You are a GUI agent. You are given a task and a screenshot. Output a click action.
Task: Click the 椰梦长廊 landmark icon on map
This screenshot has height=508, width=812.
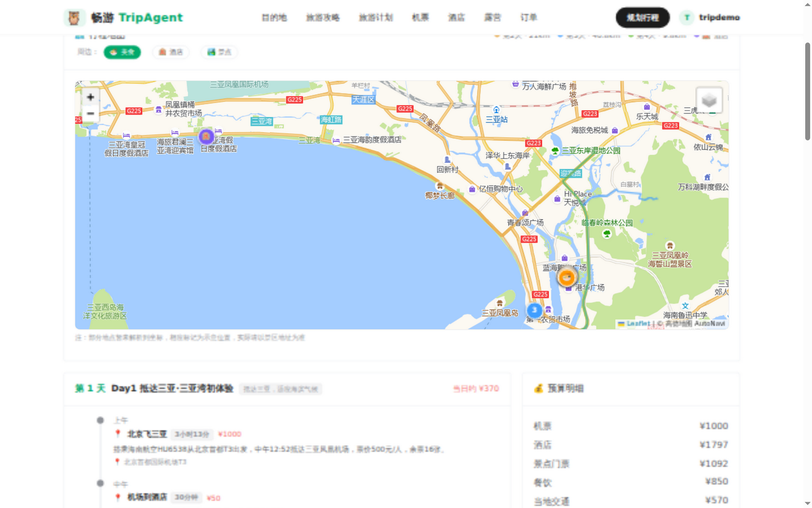(440, 186)
